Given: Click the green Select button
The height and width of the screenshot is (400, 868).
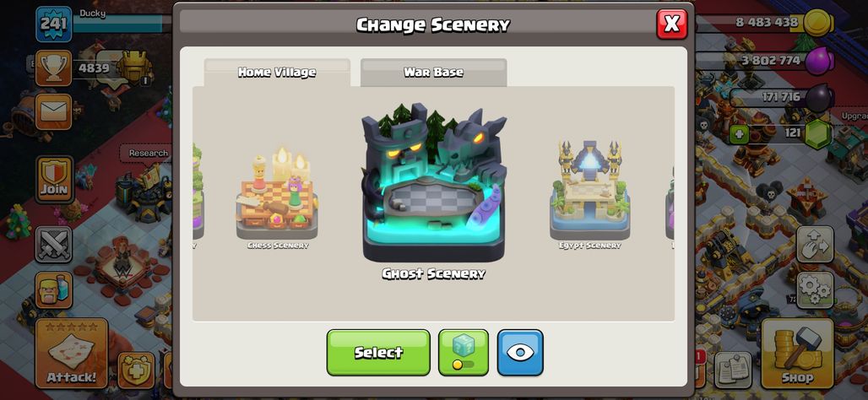Looking at the screenshot, I should (x=378, y=353).
